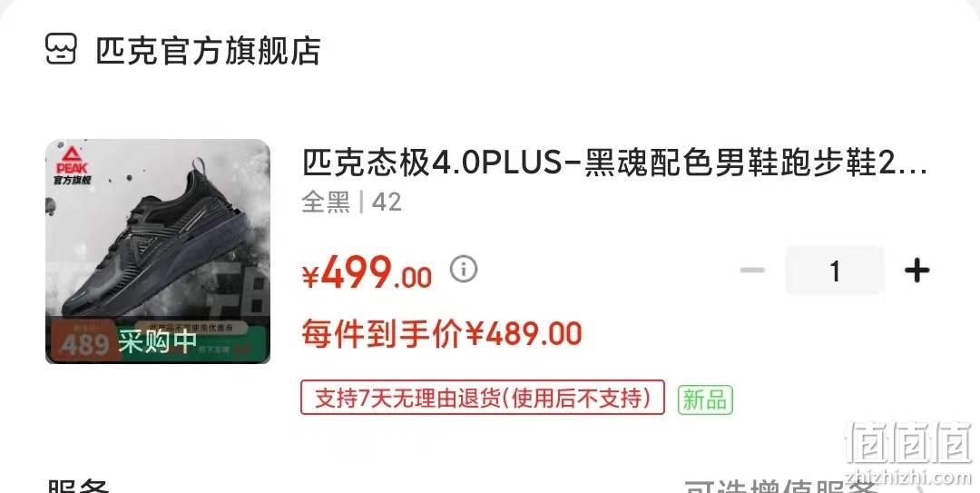Show price details via the info icon
The width and height of the screenshot is (980, 493).
pyautogui.click(x=464, y=269)
